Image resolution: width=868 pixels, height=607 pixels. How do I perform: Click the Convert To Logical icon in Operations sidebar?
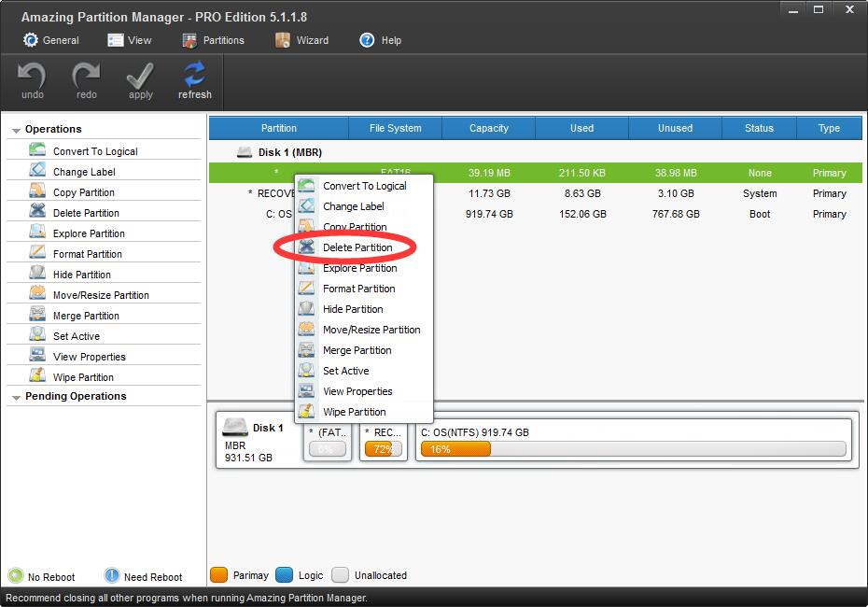(x=37, y=149)
